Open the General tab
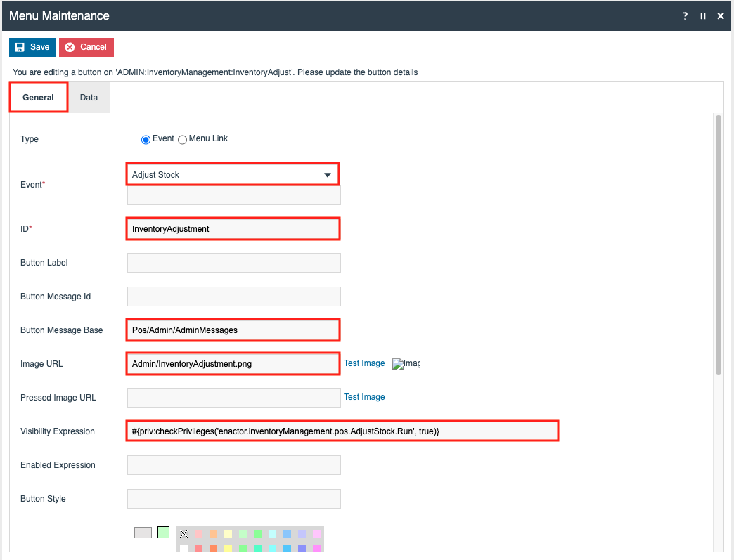 tap(39, 98)
